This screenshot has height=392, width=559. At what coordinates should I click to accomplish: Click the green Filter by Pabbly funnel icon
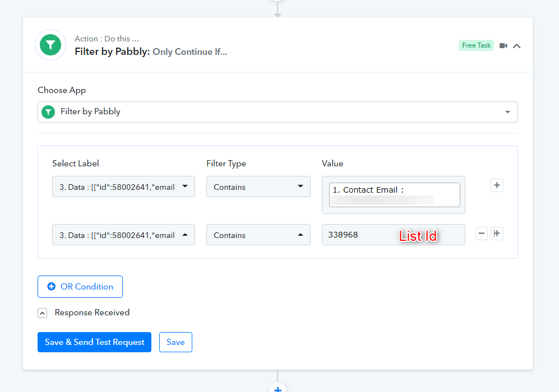(x=50, y=45)
